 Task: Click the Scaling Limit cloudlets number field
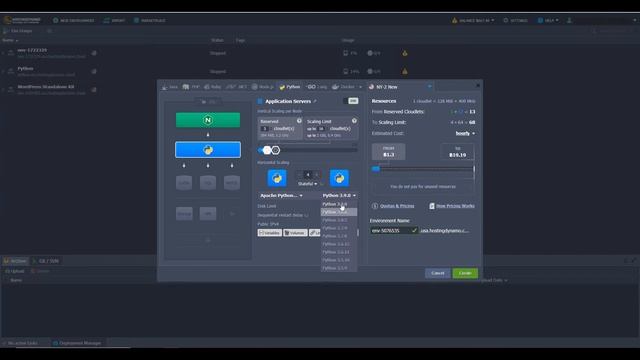pyautogui.click(x=321, y=129)
